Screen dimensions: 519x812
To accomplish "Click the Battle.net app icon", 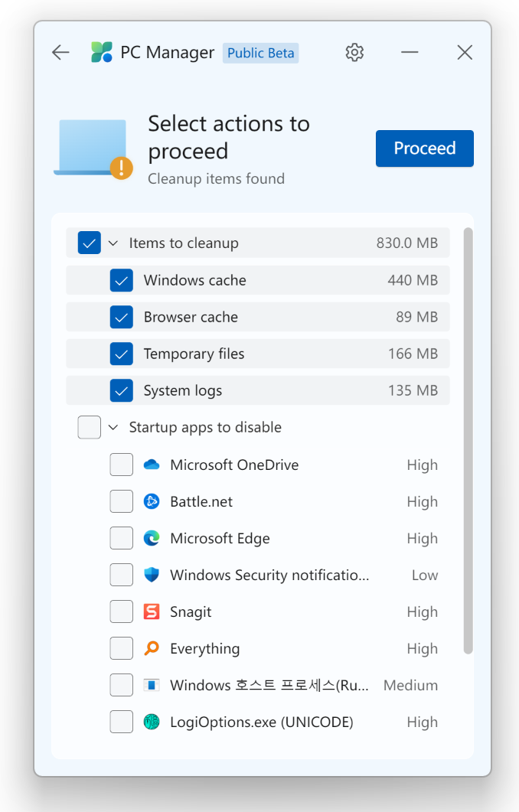I will pyautogui.click(x=152, y=501).
